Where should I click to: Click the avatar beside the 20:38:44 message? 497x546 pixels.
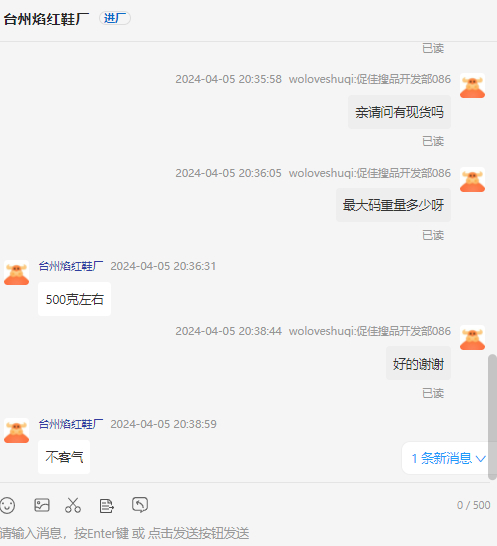(x=472, y=338)
